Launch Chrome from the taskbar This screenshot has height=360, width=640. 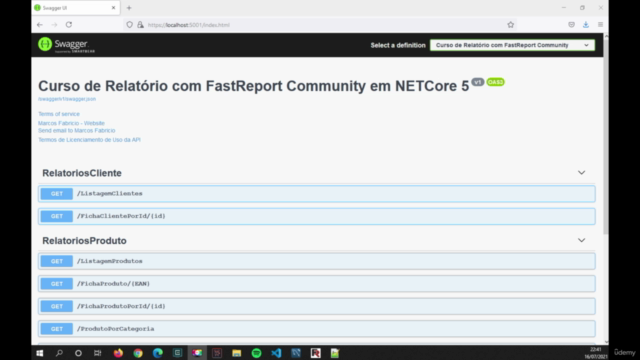[x=138, y=353]
